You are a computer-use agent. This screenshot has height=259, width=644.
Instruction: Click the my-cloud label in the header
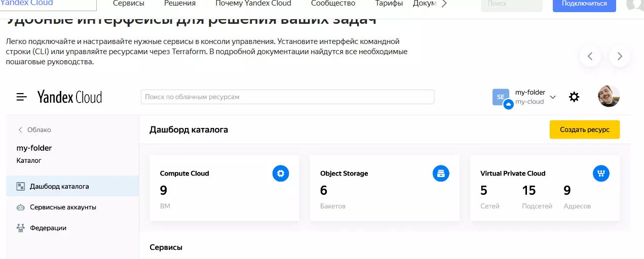tap(529, 102)
